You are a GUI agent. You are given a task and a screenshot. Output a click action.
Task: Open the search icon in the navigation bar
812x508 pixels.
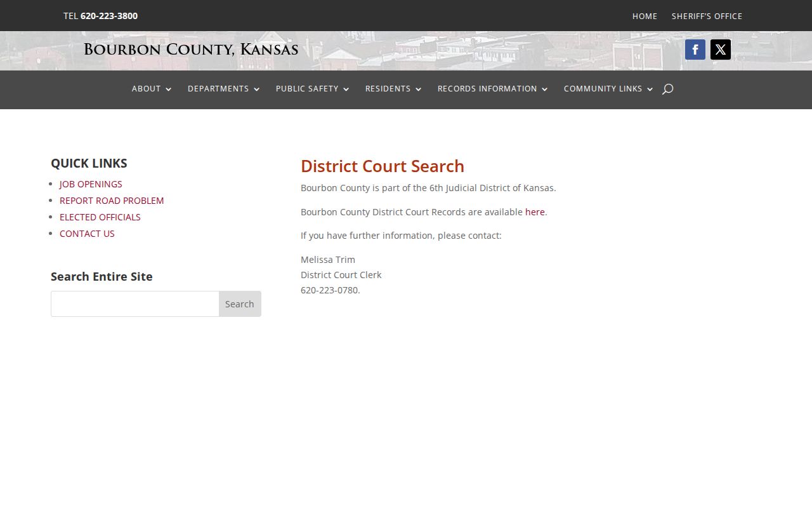coord(667,89)
